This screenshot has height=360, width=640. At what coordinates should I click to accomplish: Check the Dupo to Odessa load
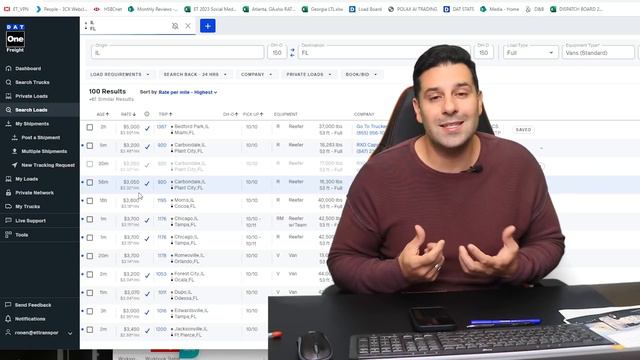[90, 293]
